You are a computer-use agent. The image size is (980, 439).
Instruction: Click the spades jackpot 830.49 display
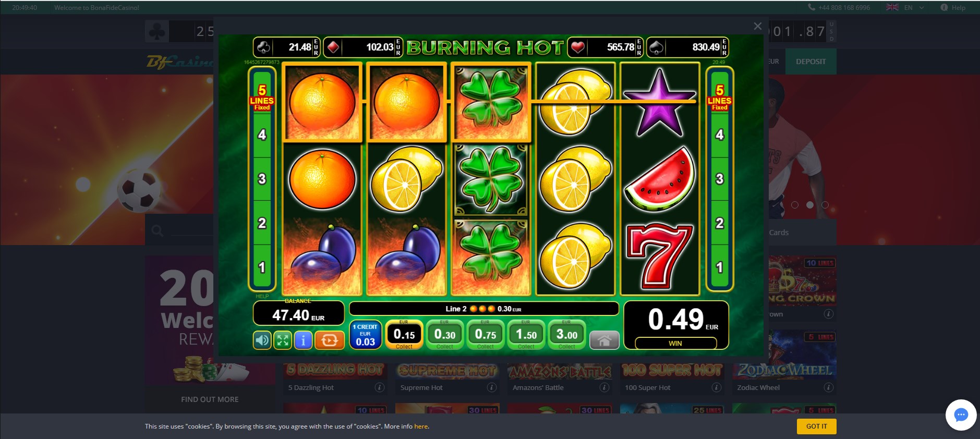(687, 47)
